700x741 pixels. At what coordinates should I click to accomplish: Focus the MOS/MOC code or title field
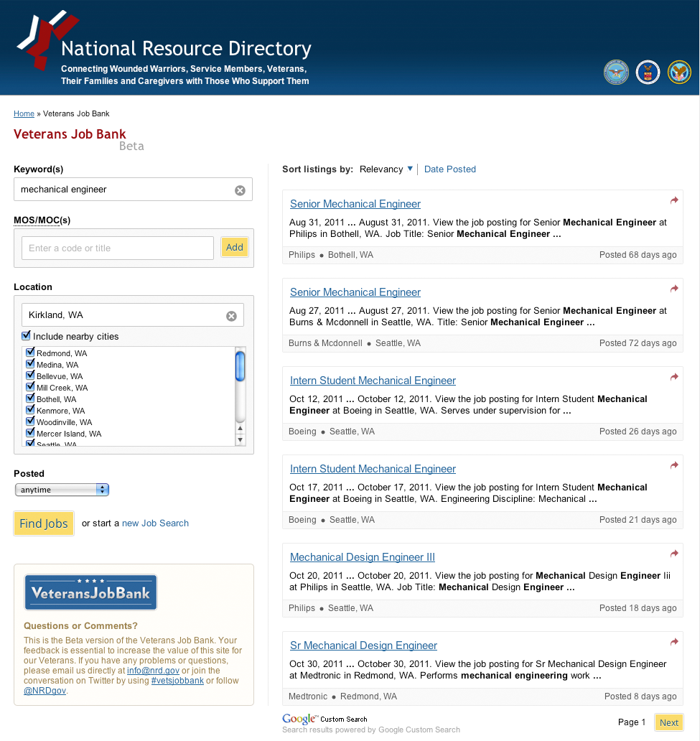click(x=118, y=248)
